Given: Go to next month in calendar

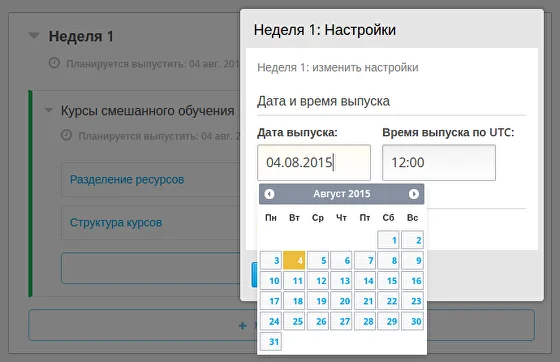Looking at the screenshot, I should click(414, 194).
